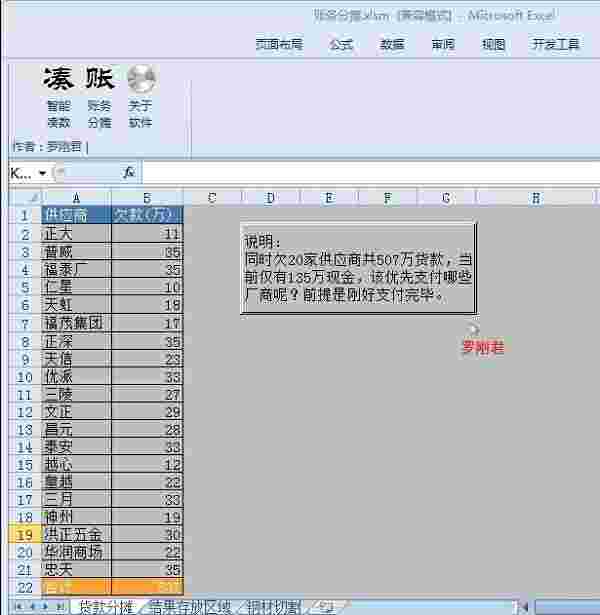Viewport: 600px width, 615px height.
Task: Click the fx insert function icon
Action: [x=128, y=172]
